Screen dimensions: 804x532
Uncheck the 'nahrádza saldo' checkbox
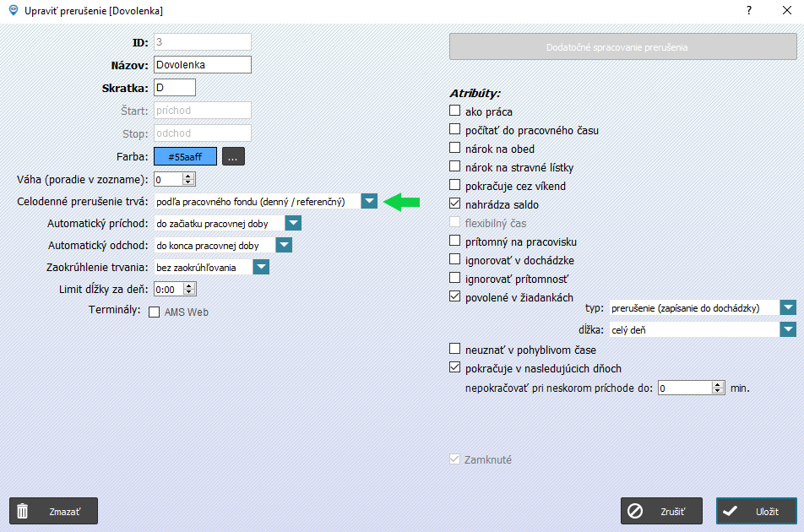[455, 204]
